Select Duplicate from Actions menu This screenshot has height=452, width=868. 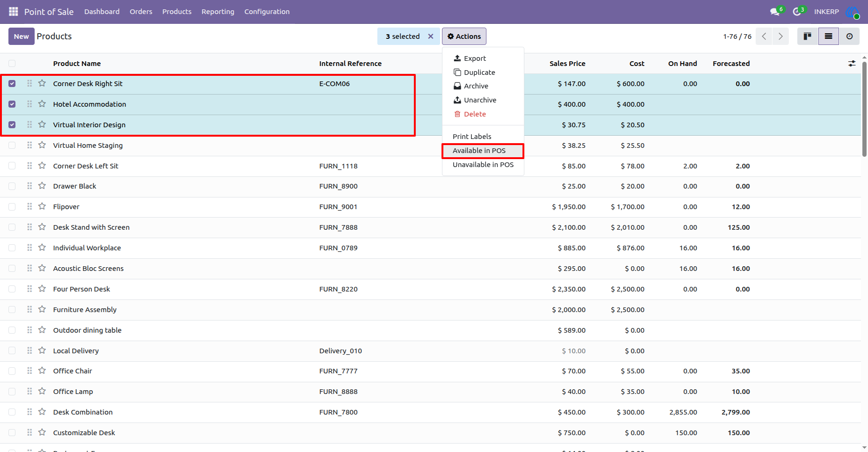(x=483, y=73)
